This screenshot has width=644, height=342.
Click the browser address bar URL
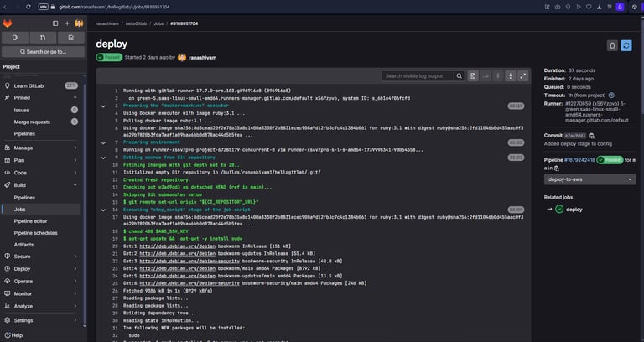coord(114,7)
